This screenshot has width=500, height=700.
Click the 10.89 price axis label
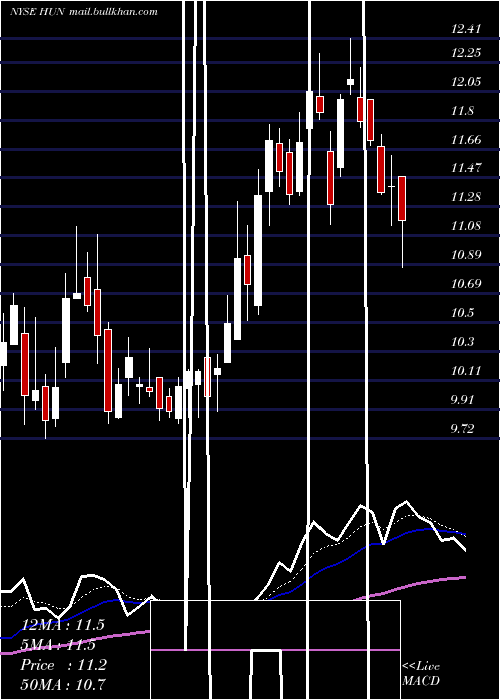click(466, 254)
